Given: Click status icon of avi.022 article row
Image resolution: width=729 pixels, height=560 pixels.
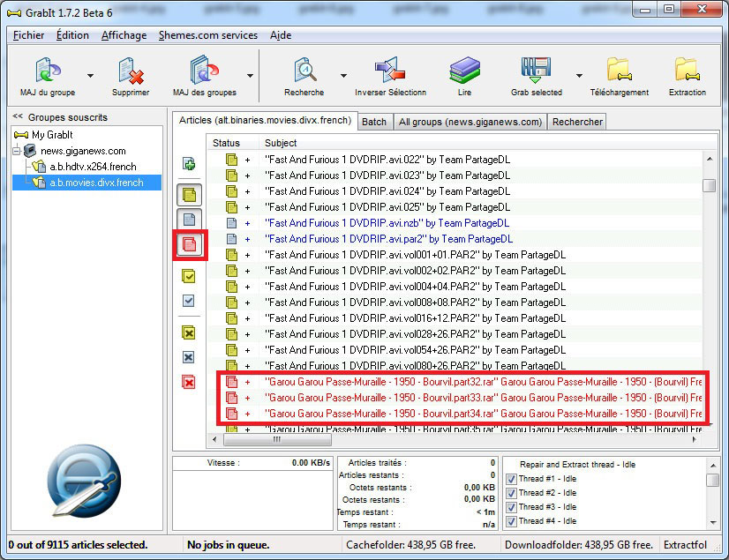Looking at the screenshot, I should point(231,160).
